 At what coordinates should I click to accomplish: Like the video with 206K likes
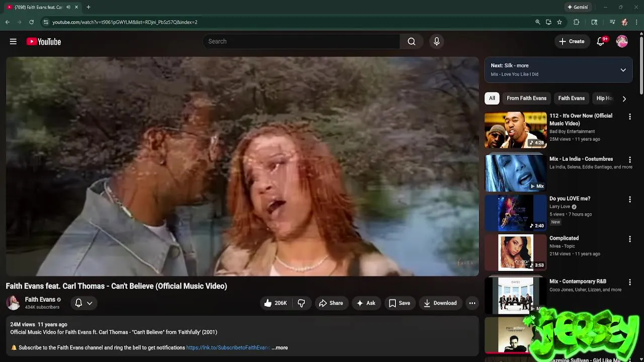pyautogui.click(x=276, y=303)
